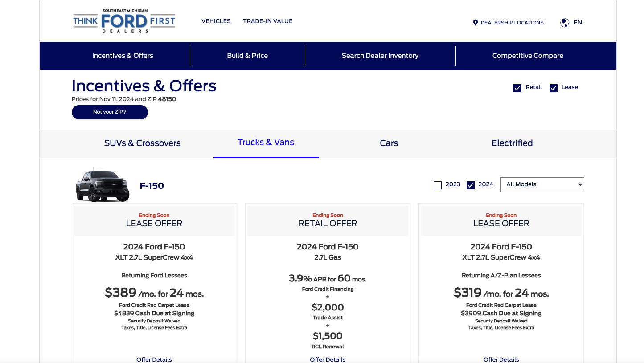Click the F-150 model name
This screenshot has height=363, width=644.
click(152, 186)
